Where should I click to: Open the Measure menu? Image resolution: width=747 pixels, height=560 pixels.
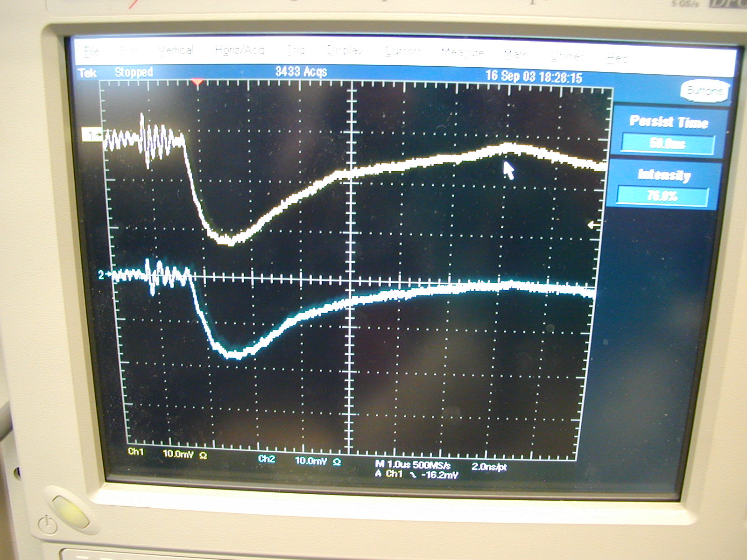[463, 52]
